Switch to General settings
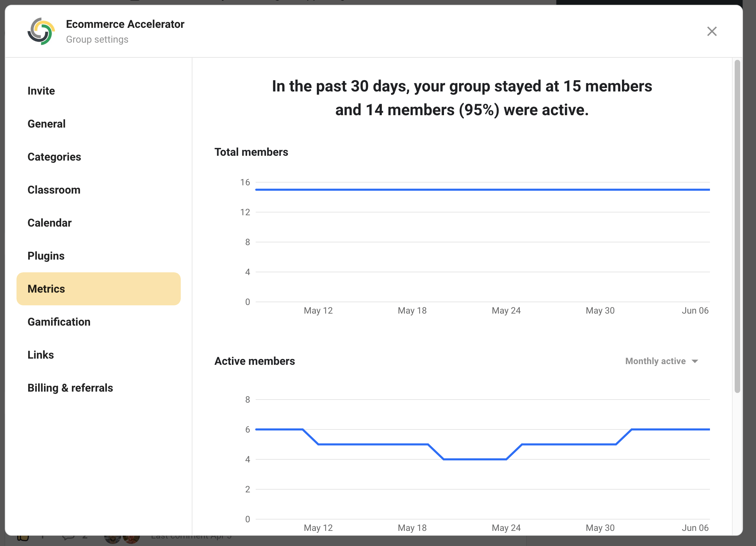 [46, 123]
